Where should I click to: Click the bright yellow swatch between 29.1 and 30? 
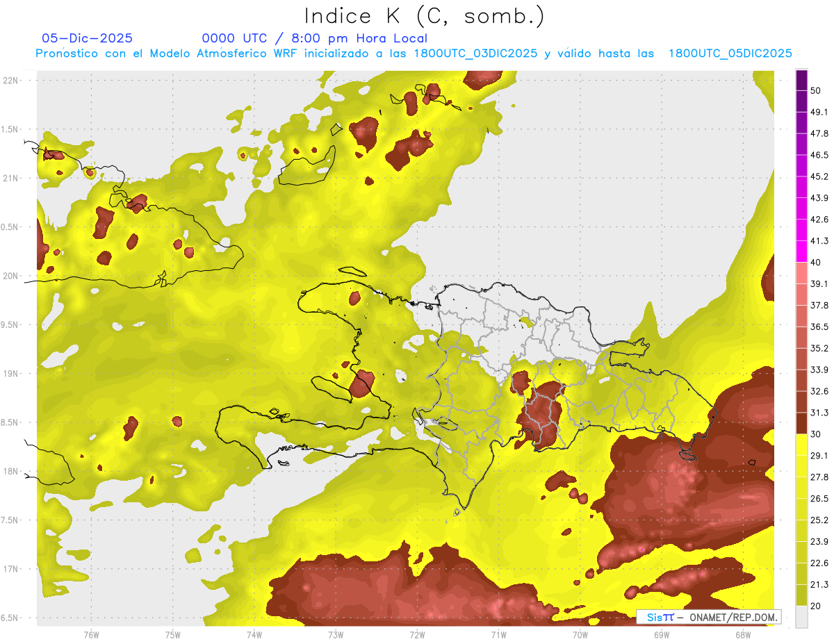click(801, 445)
